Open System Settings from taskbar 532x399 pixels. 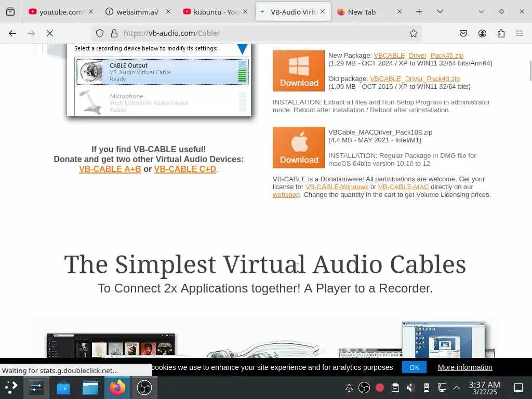[x=36, y=388]
